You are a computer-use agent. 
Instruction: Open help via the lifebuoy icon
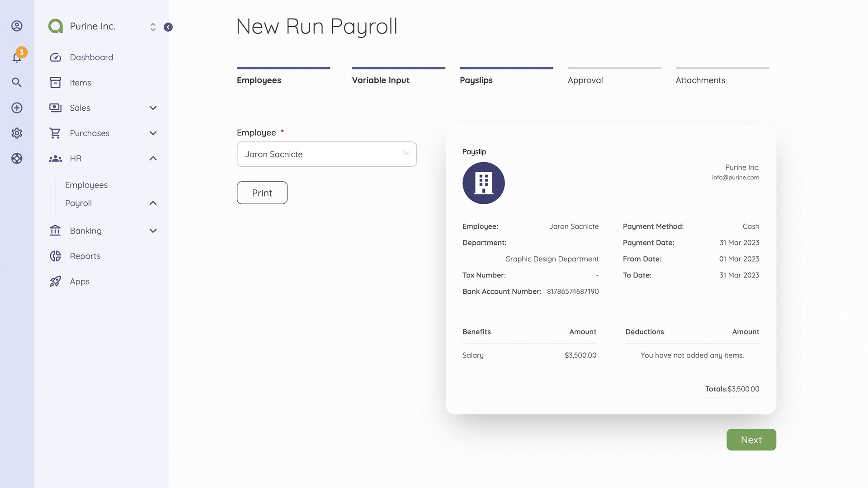(17, 159)
